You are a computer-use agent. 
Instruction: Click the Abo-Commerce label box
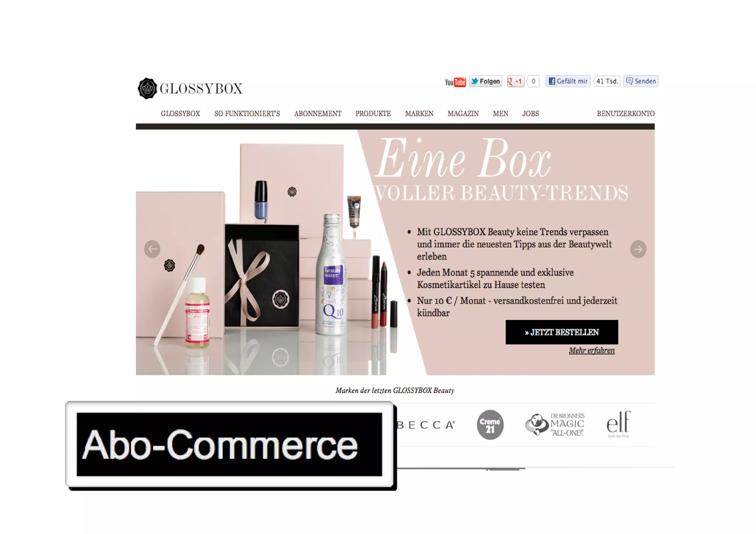point(229,445)
